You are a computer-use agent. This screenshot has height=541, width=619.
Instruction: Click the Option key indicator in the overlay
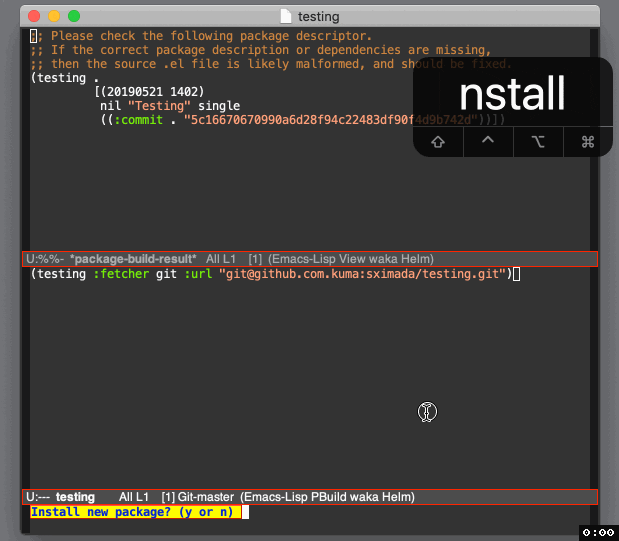click(x=538, y=142)
